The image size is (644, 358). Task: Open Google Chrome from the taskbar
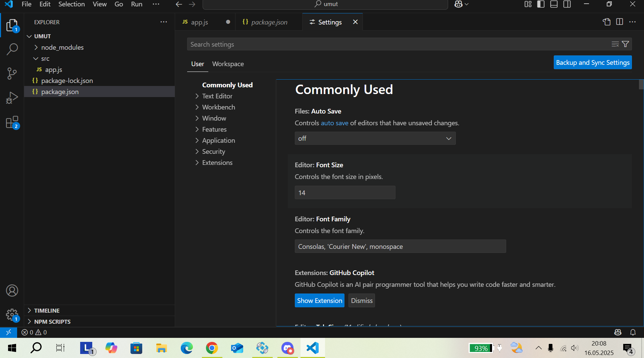tap(212, 348)
